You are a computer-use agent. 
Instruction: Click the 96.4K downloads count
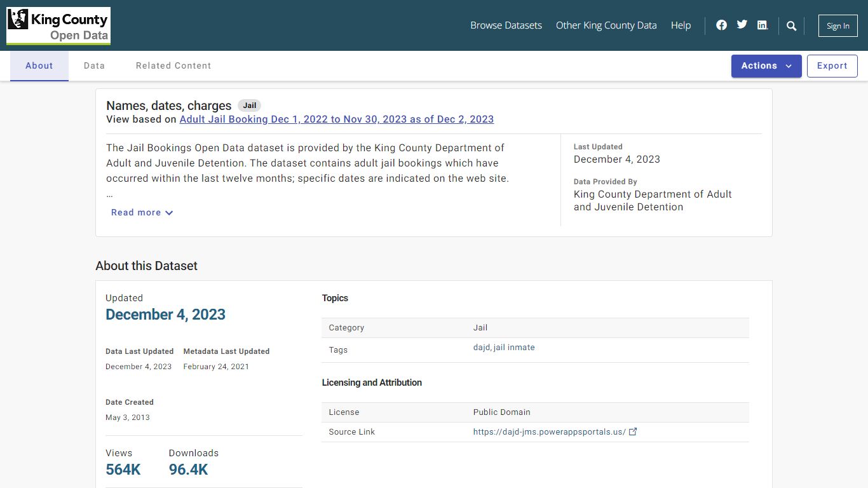coord(189,470)
